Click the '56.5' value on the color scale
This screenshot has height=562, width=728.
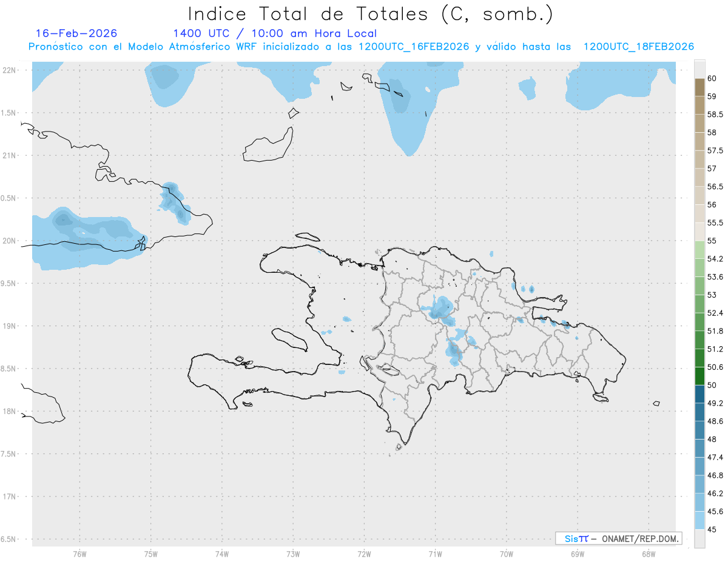tap(715, 187)
